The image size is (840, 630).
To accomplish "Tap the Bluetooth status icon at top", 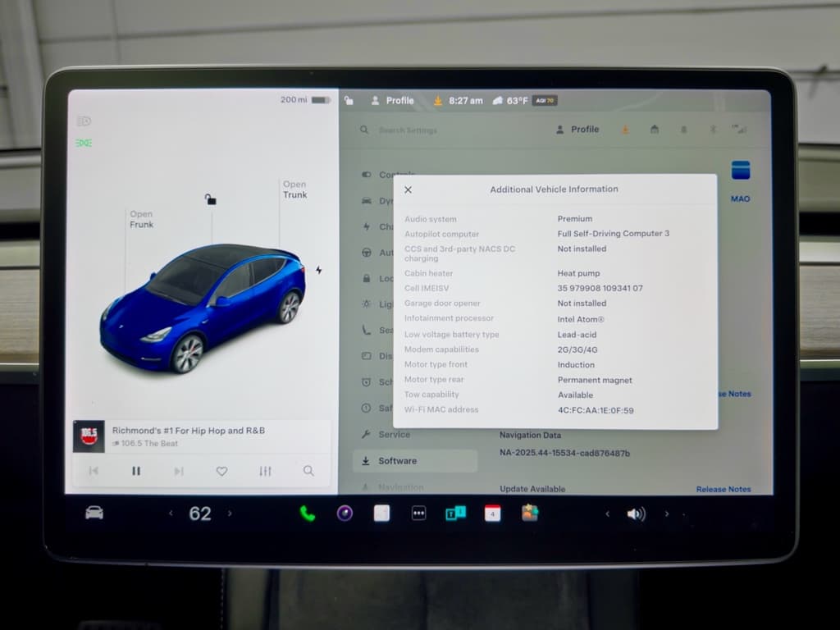I will point(712,129).
